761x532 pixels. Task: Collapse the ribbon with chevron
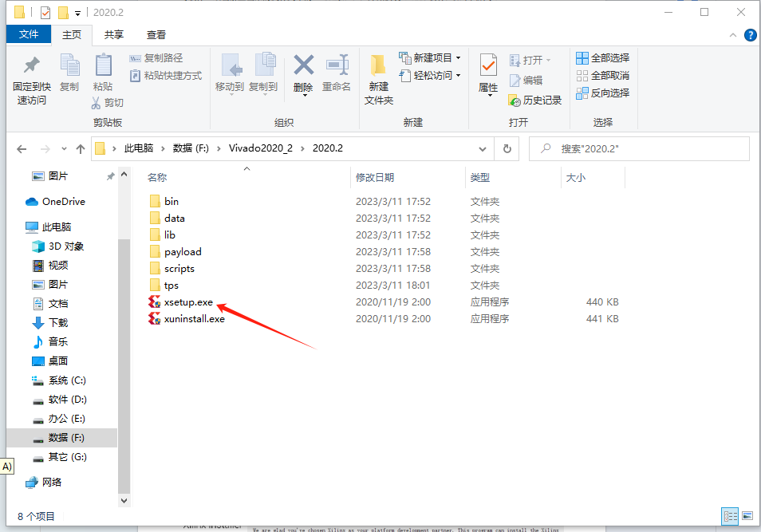pos(733,35)
